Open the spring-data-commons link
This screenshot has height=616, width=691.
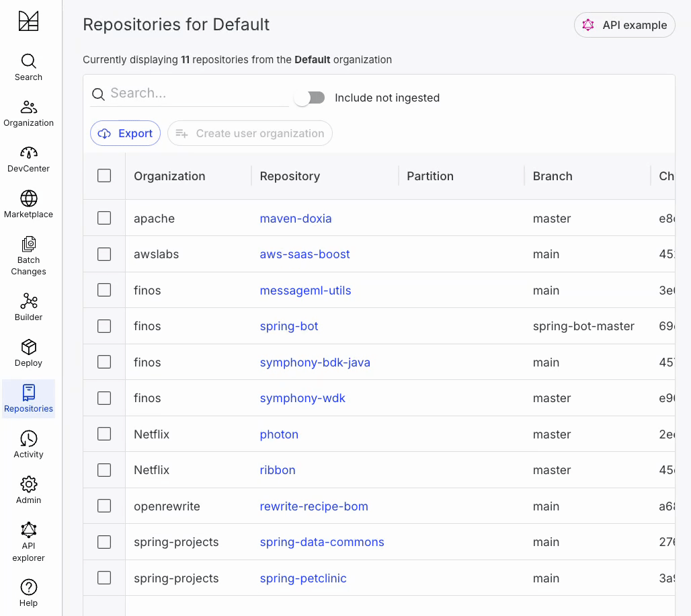click(x=322, y=542)
